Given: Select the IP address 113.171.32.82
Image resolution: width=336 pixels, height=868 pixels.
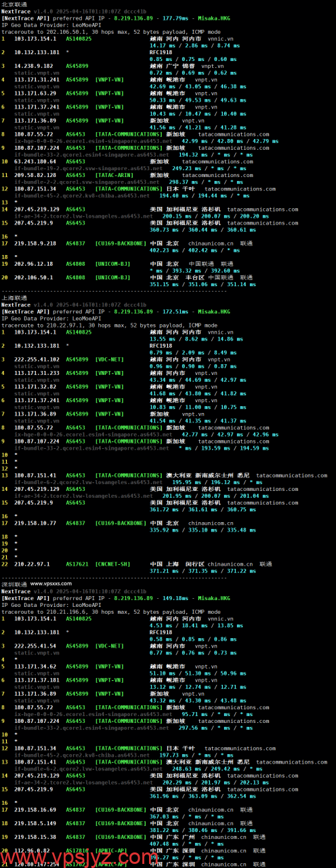Looking at the screenshot, I should (x=35, y=386).
